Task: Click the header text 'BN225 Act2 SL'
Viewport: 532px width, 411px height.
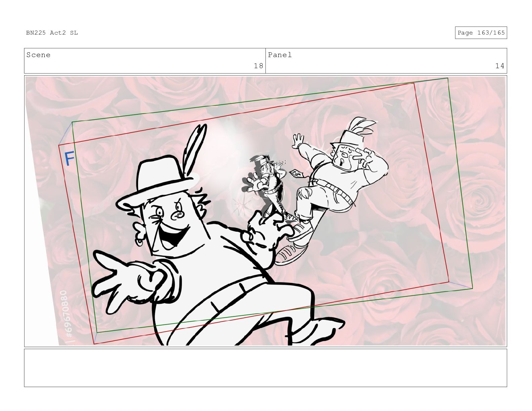Action: pos(52,33)
